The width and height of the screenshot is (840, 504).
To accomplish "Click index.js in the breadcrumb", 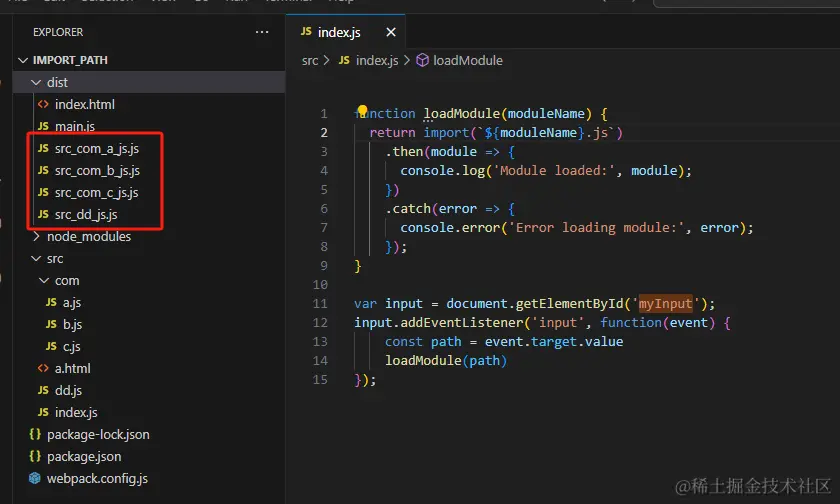I will point(377,61).
